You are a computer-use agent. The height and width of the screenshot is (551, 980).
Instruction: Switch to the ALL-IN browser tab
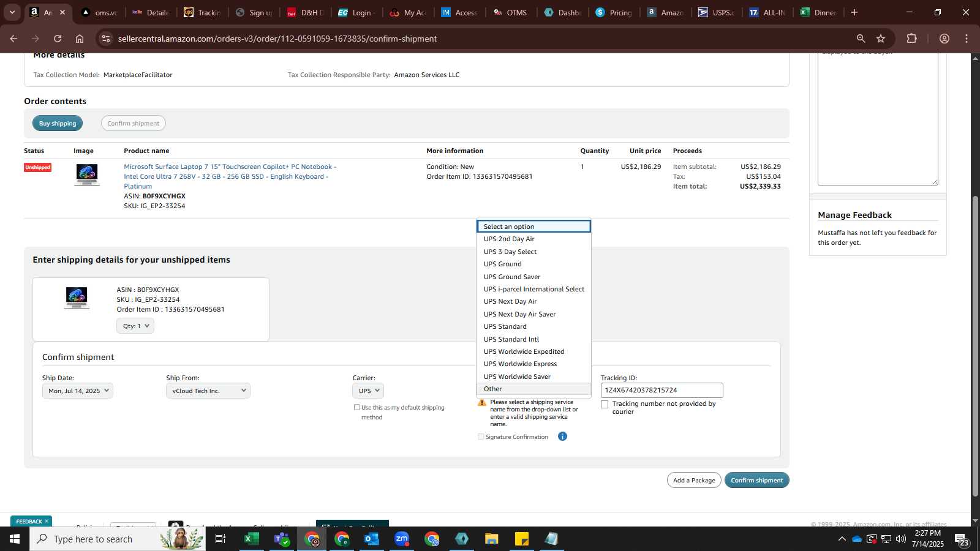[x=768, y=12]
